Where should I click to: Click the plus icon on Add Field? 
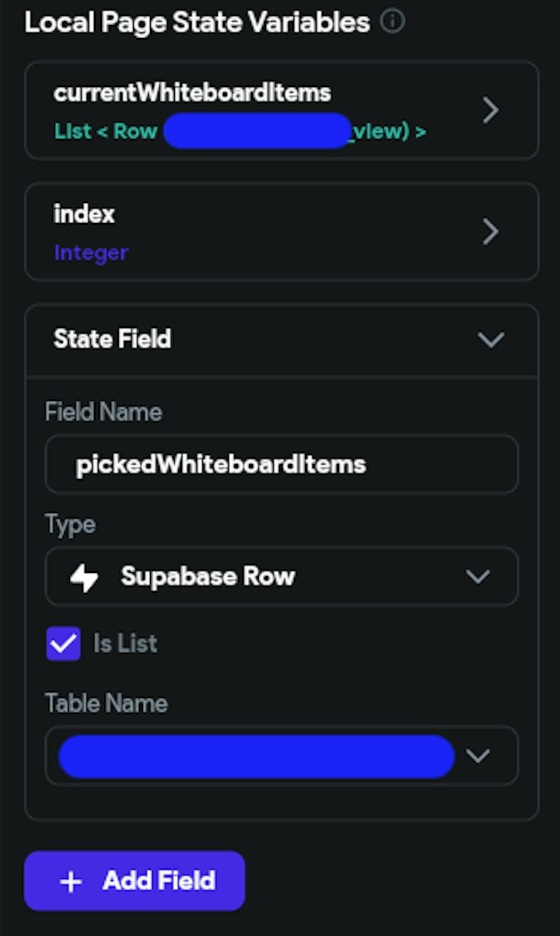click(x=71, y=882)
